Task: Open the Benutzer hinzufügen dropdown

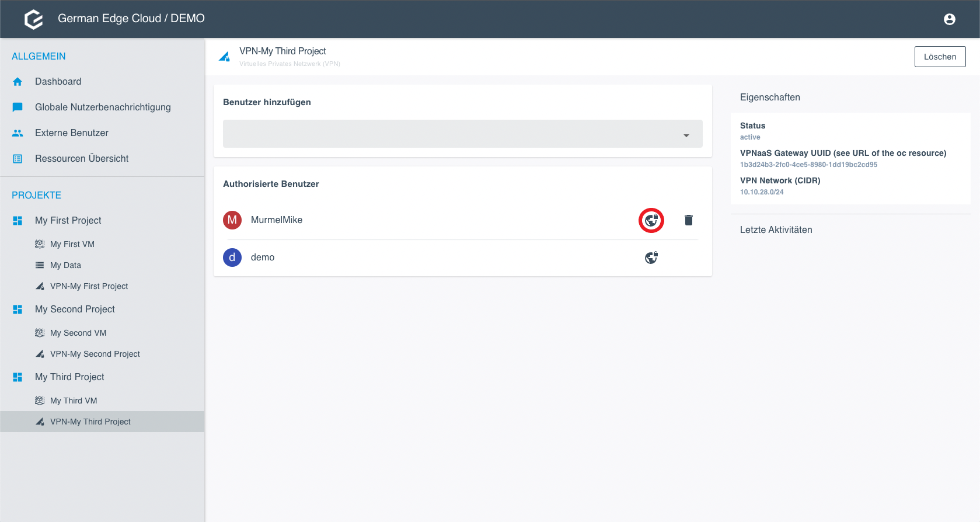Action: (x=455, y=134)
